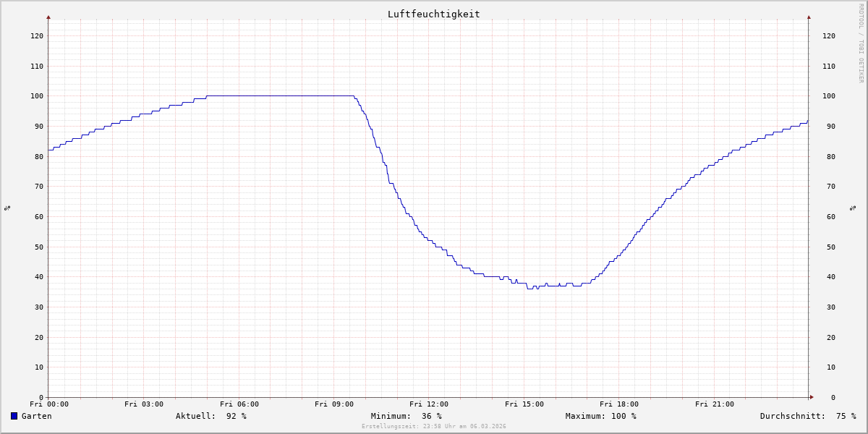Click the Fri 18:00 time axis label
Screen dimensions: 868x434
619,404
